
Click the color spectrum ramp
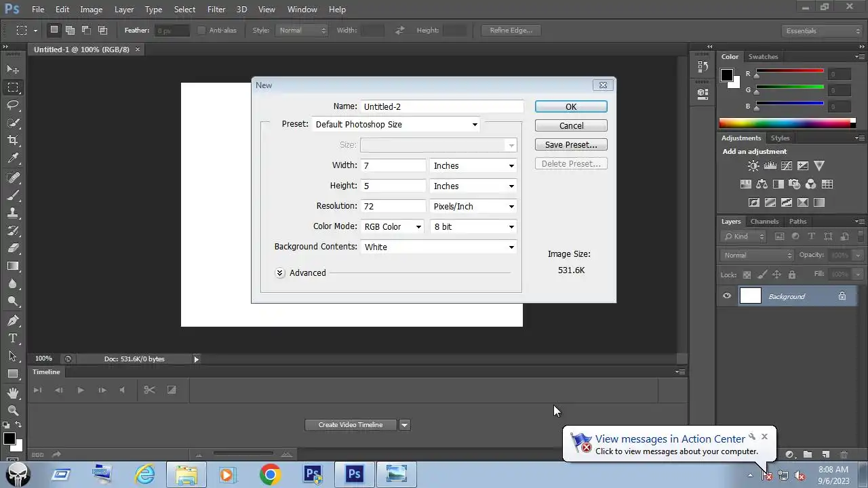(x=787, y=123)
